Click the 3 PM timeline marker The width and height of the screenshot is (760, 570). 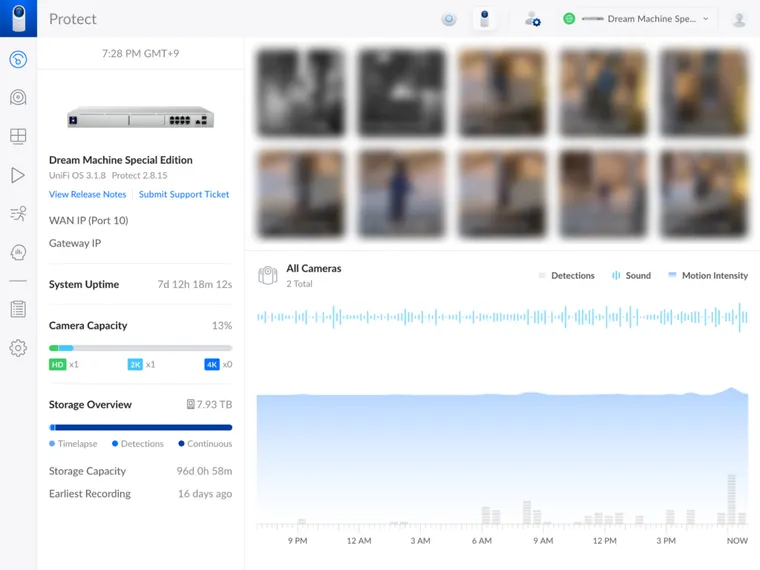(x=666, y=540)
